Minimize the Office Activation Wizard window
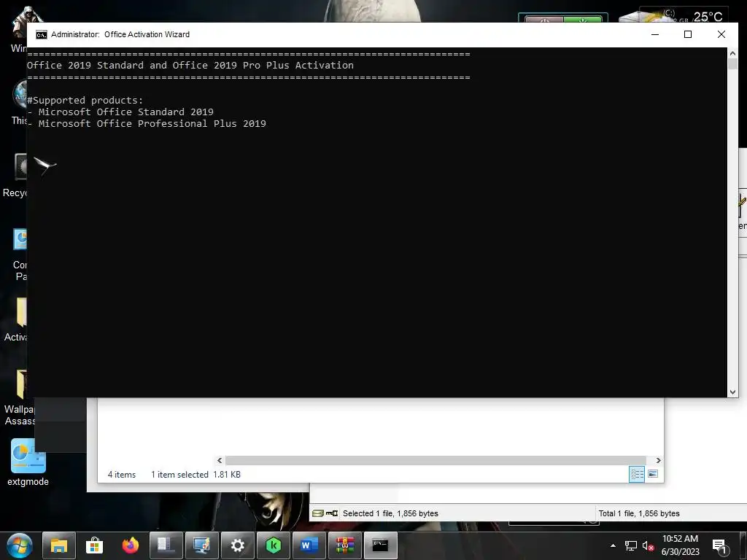 [x=655, y=34]
